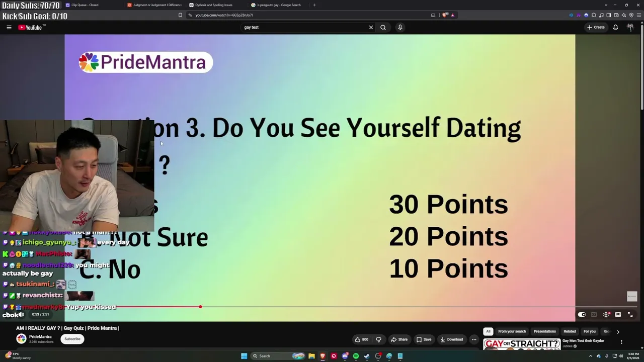Dislike this video
644x362 pixels.
click(379, 339)
